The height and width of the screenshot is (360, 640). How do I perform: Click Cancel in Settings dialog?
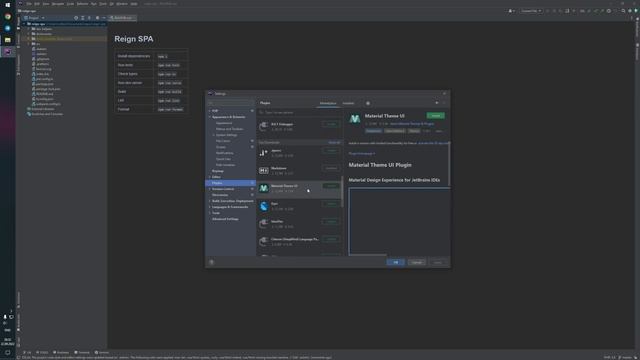[416, 262]
